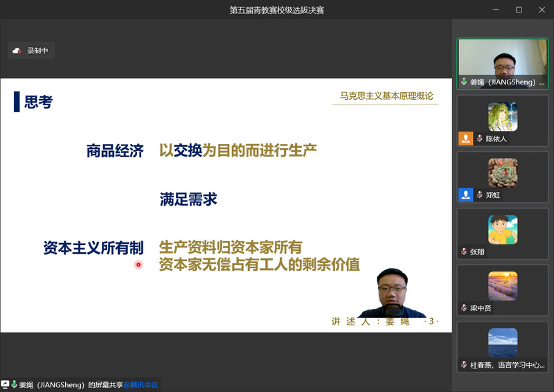554x392 pixels.
Task: Click the blue status icon on 郑虹's tile
Action: click(465, 195)
